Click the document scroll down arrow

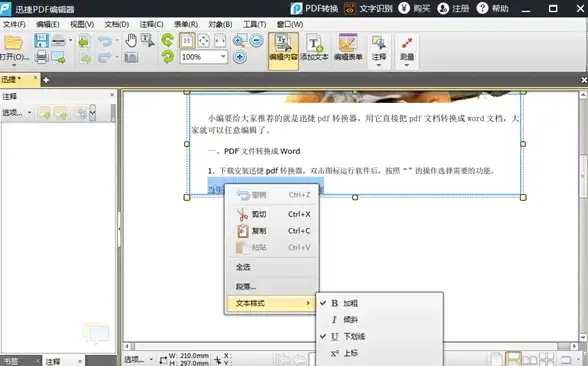click(583, 338)
